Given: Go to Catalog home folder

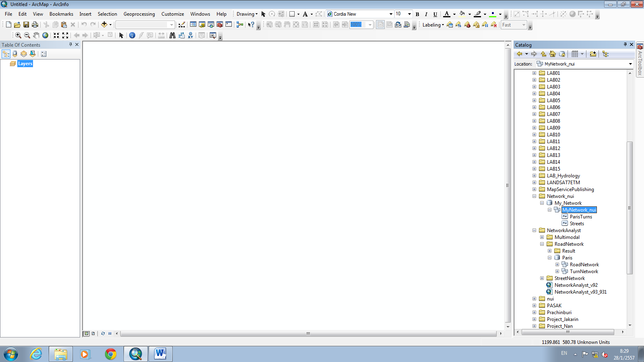Looking at the screenshot, I should (553, 54).
